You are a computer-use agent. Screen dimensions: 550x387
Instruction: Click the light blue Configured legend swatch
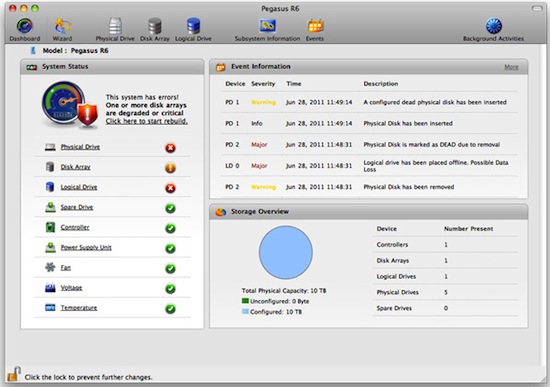coord(245,311)
